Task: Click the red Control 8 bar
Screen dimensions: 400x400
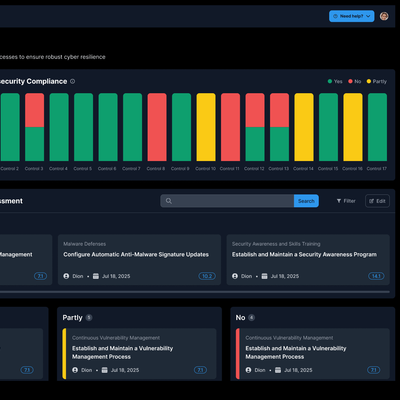Action: [x=157, y=127]
